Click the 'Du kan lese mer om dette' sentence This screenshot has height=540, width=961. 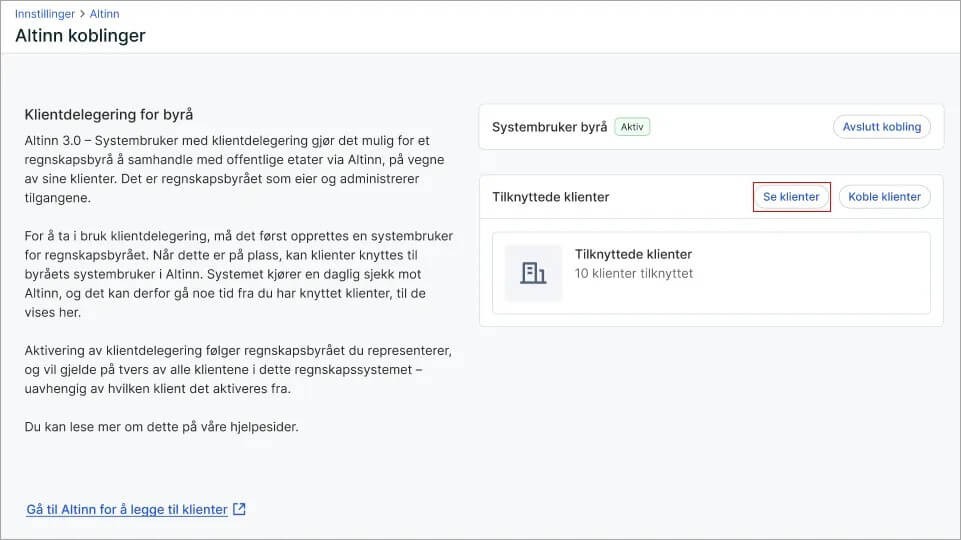[161, 427]
